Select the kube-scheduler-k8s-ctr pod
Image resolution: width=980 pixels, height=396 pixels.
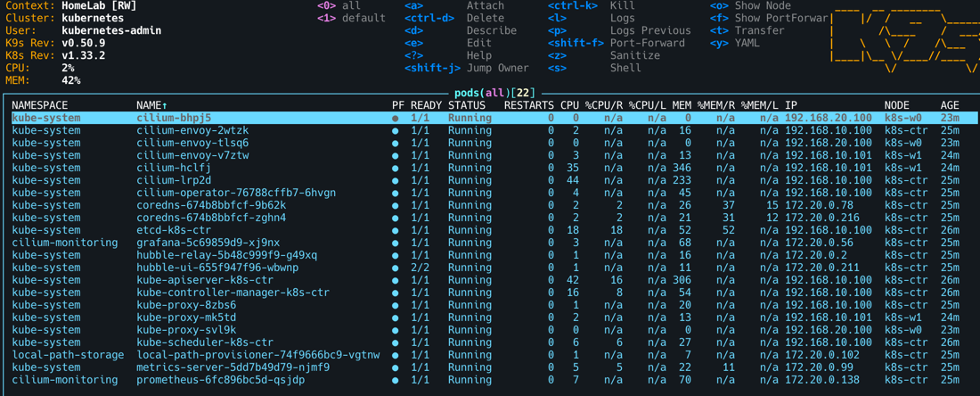pos(205,342)
